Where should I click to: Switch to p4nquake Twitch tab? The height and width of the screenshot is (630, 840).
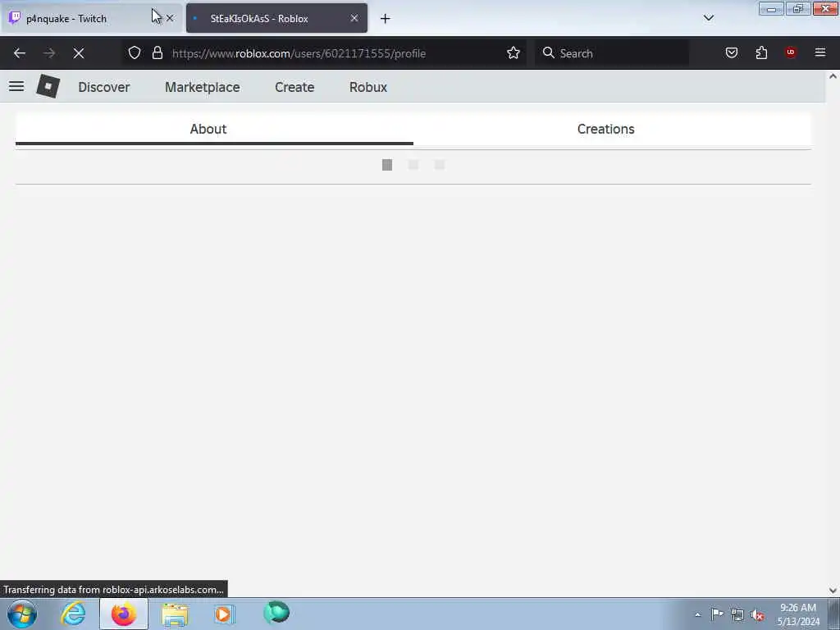pyautogui.click(x=91, y=19)
